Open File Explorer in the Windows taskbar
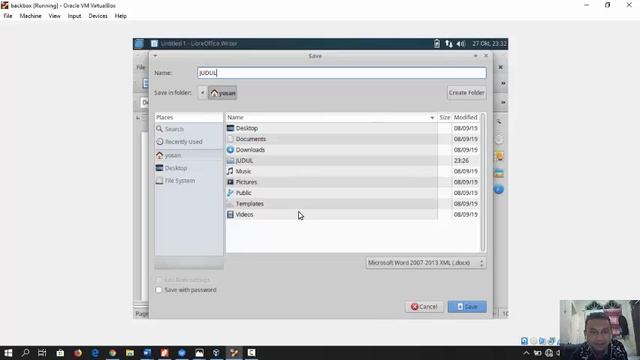640x360 pixels. [x=130, y=353]
